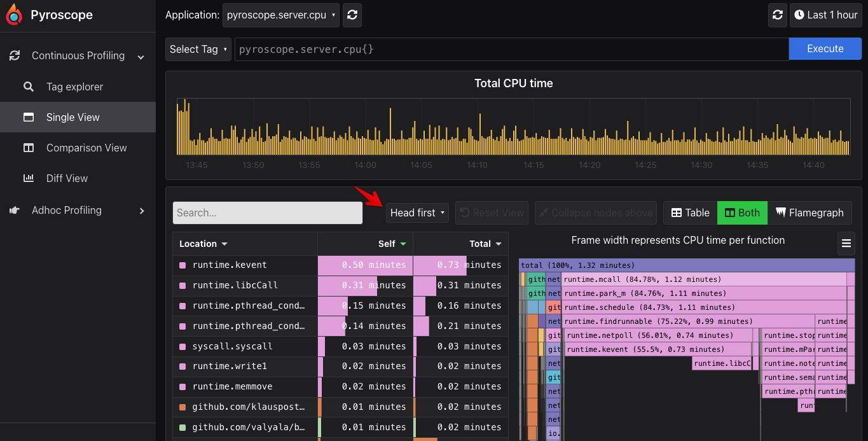Select the github.com/valyala table row
This screenshot has height=441, width=868.
[340, 427]
